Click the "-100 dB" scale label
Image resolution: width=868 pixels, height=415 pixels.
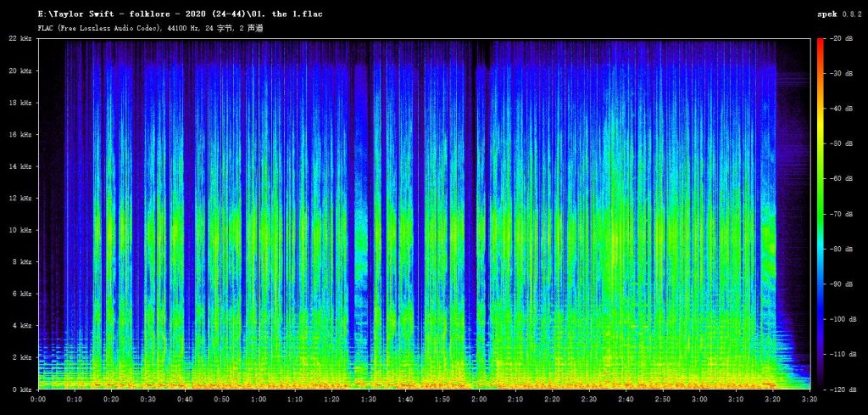tap(843, 319)
